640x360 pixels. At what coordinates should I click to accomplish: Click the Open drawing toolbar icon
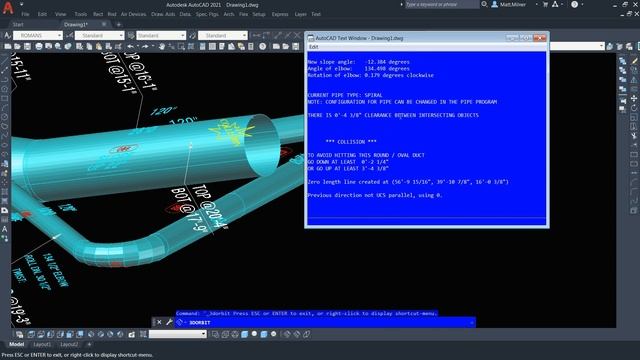coord(17,47)
